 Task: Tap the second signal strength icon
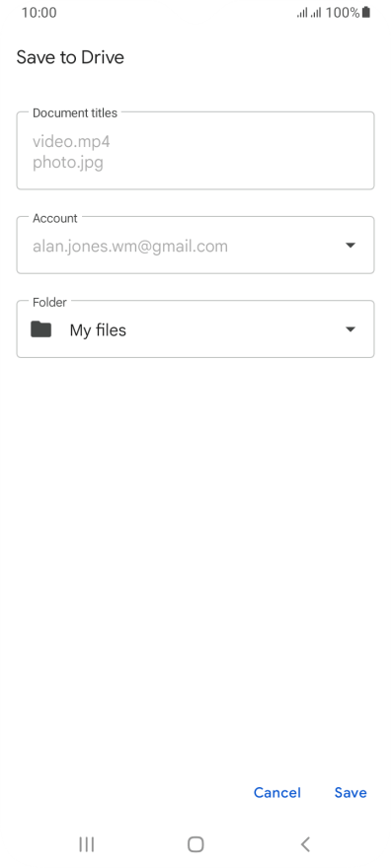point(316,13)
